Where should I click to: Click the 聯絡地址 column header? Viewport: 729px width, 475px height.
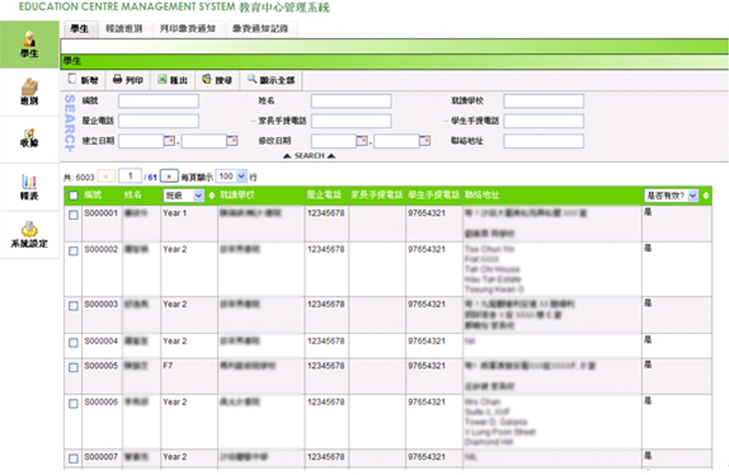pos(482,195)
